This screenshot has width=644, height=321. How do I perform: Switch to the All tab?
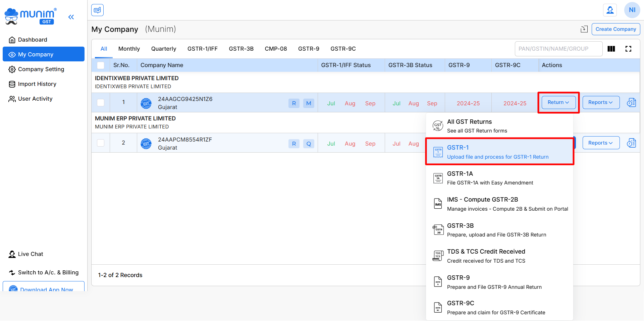click(x=104, y=49)
